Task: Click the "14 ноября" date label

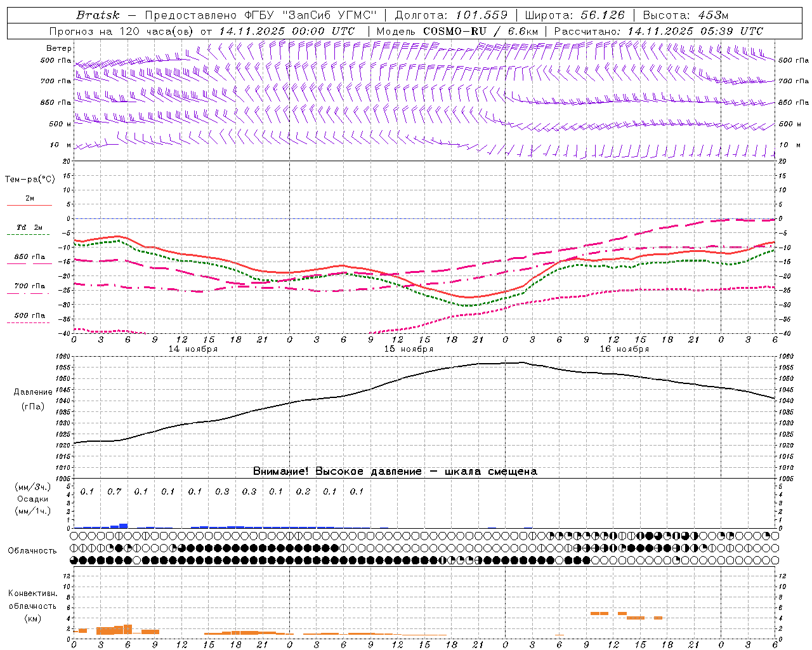Action: click(x=193, y=349)
